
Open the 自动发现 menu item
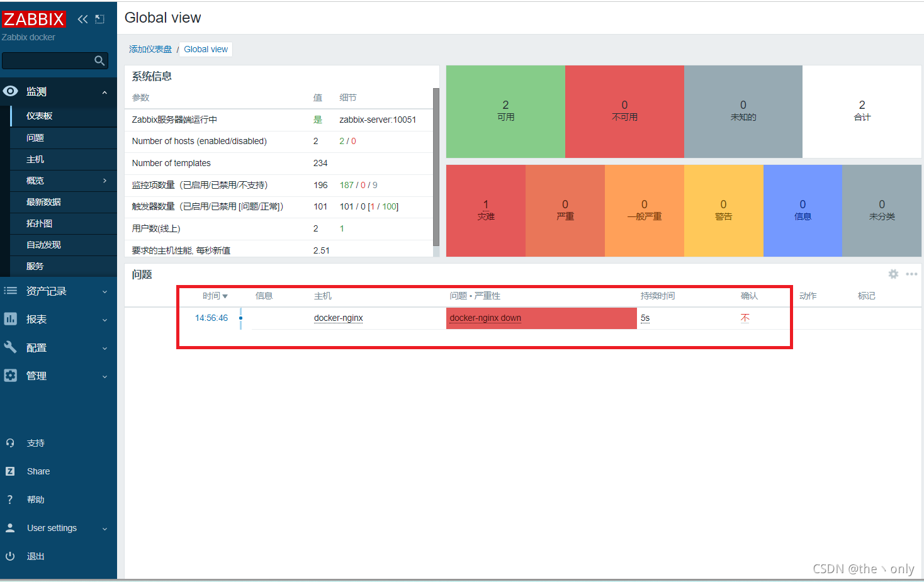tap(43, 245)
